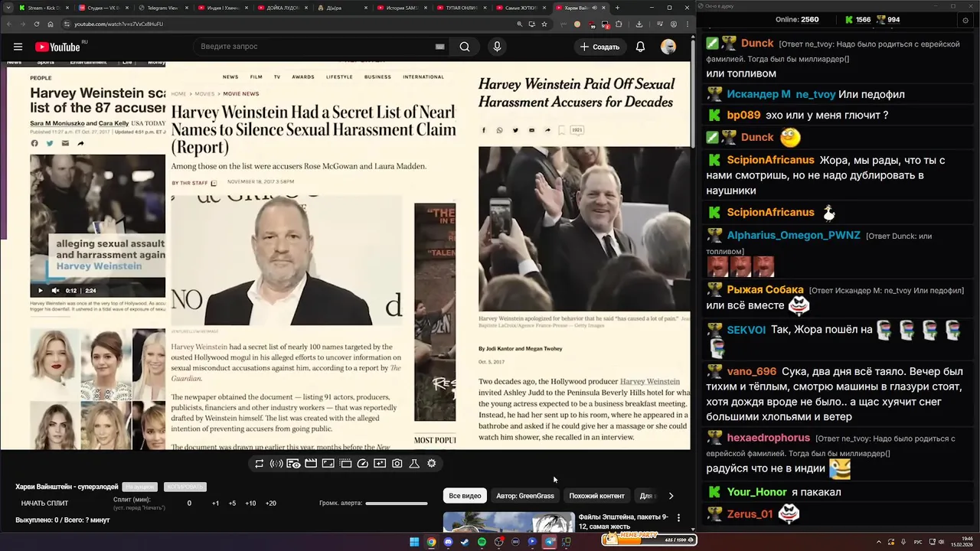Click the КОПИРОВАТЬ button
The width and height of the screenshot is (980, 551).
click(185, 487)
